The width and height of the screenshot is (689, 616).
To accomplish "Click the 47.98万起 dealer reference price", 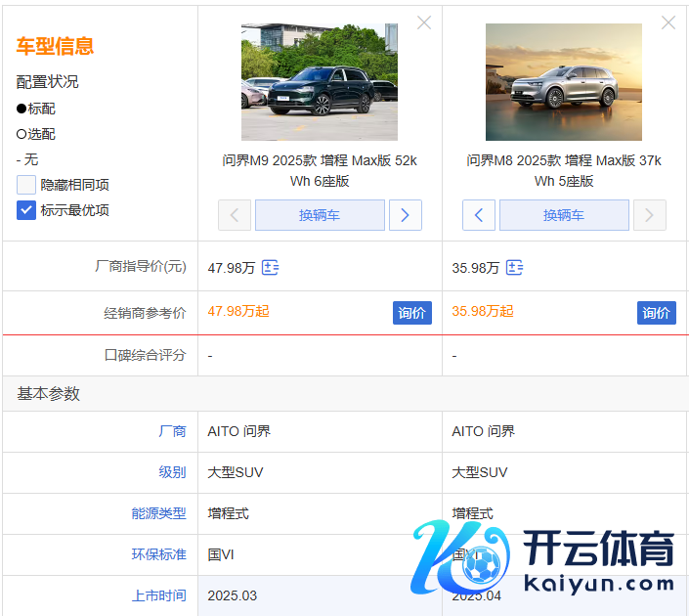I will tap(238, 312).
